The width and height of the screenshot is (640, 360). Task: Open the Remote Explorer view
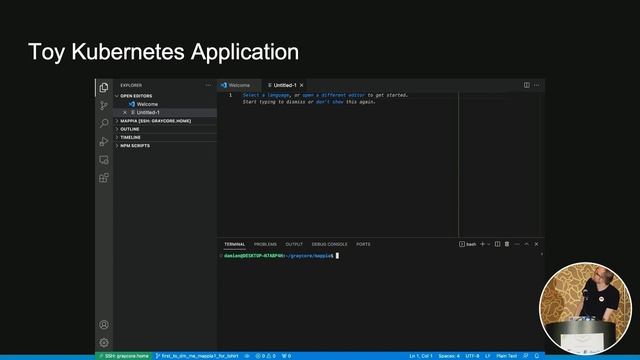pyautogui.click(x=104, y=160)
